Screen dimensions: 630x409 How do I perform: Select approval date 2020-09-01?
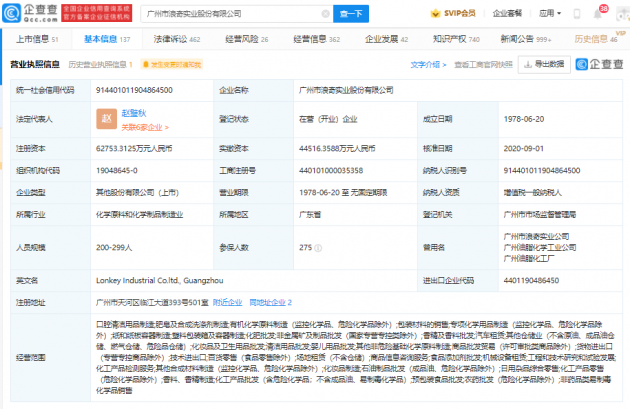[524, 148]
